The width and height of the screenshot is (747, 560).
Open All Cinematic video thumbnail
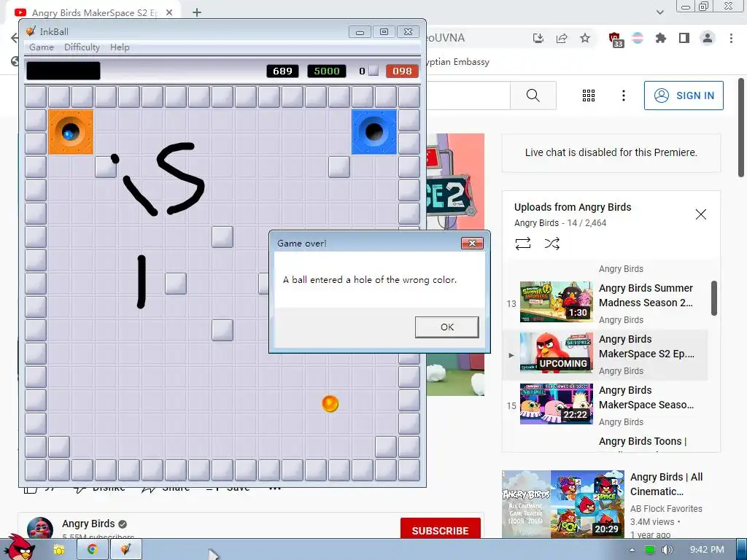[x=563, y=505]
